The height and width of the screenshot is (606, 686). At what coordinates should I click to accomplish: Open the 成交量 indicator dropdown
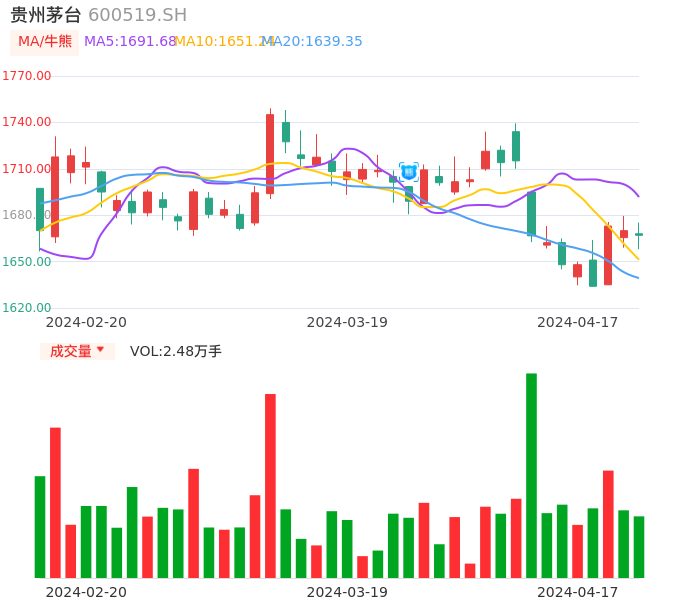(x=71, y=351)
